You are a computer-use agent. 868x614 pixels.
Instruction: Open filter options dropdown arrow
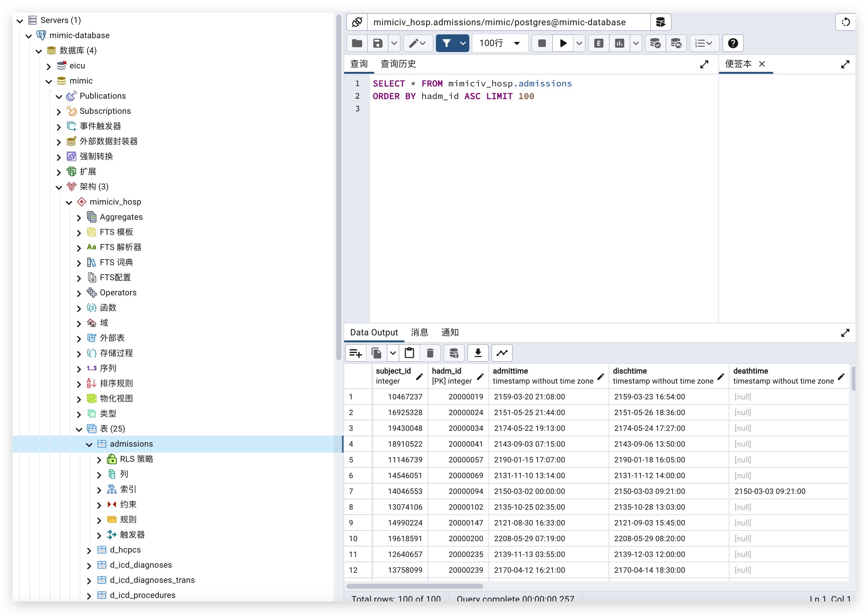(463, 43)
